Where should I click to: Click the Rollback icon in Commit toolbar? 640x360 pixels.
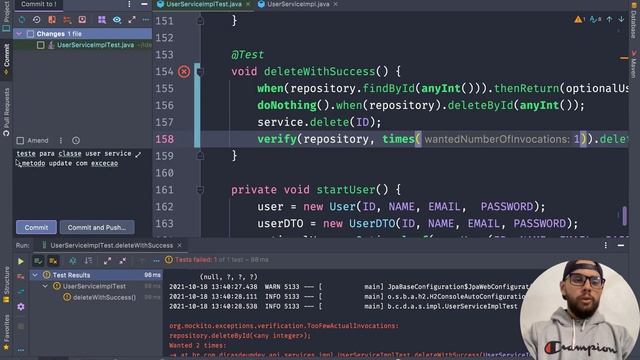[37, 20]
